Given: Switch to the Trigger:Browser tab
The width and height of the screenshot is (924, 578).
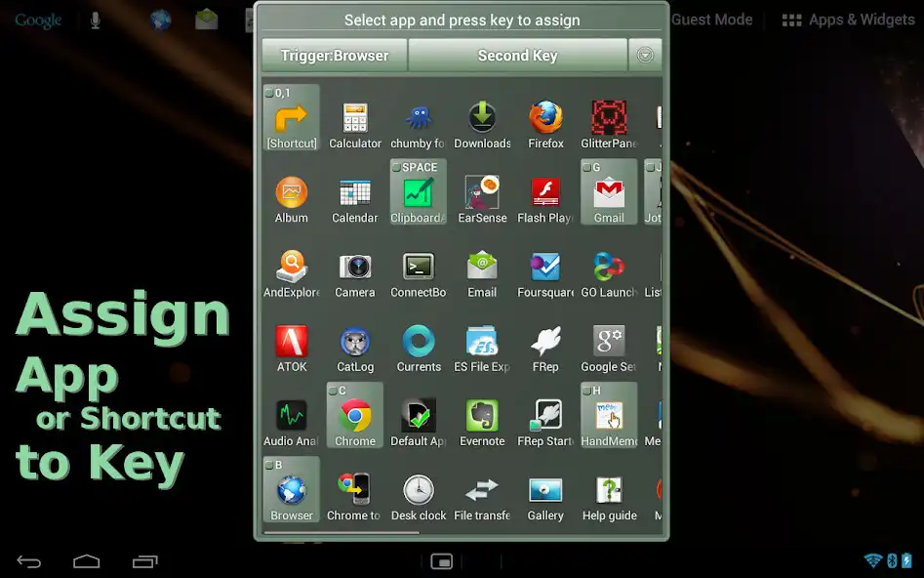Looking at the screenshot, I should pos(335,56).
